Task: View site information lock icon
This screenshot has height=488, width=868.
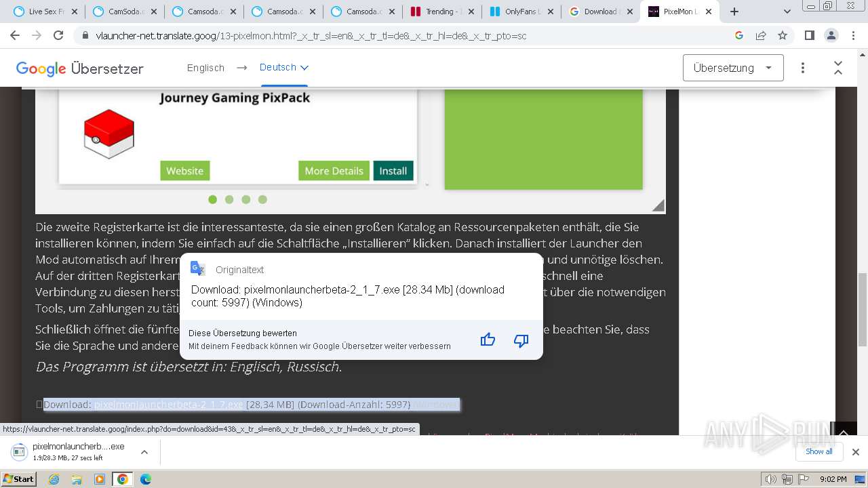Action: (85, 35)
